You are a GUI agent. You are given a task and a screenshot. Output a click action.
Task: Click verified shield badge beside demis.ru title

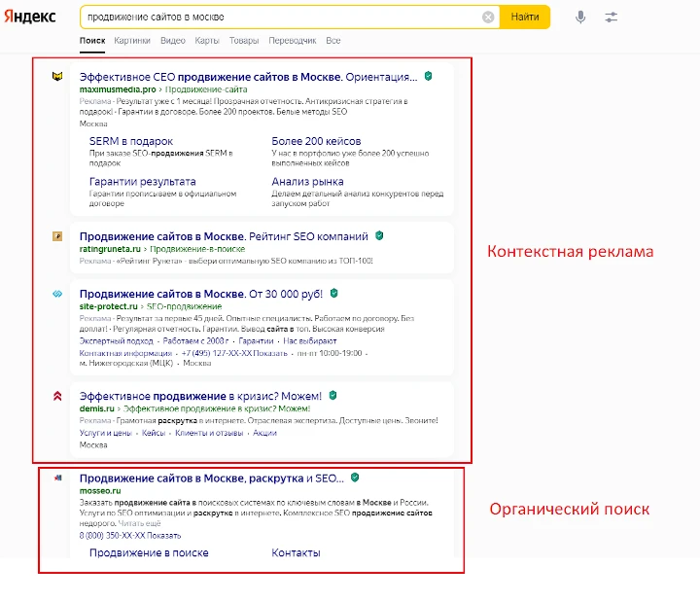click(332, 396)
